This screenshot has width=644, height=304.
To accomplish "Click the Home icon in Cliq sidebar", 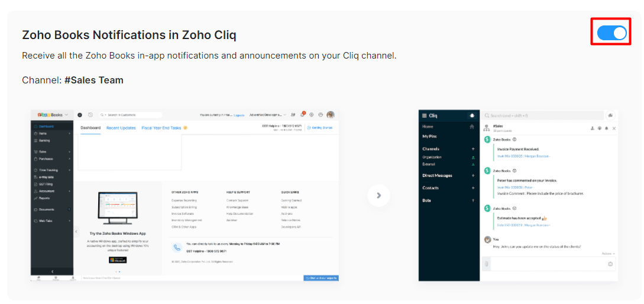I will [x=471, y=127].
